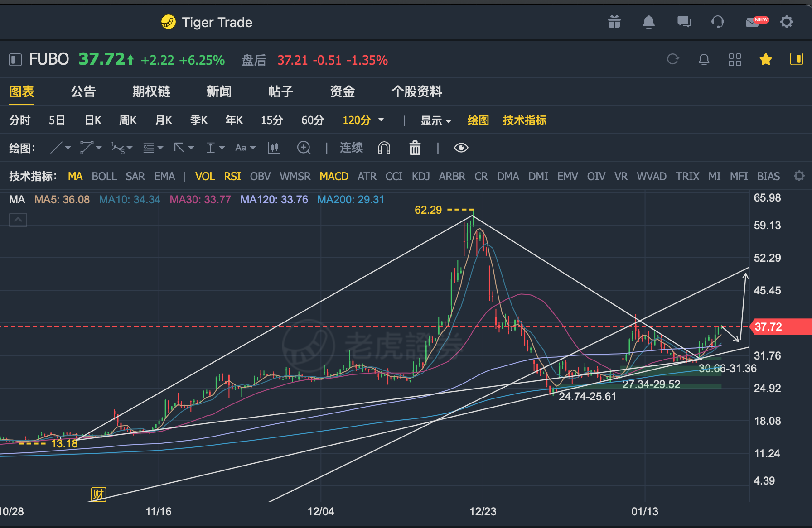Select the 分时 intraday timeframe
The height and width of the screenshot is (528, 812).
pyautogui.click(x=20, y=120)
